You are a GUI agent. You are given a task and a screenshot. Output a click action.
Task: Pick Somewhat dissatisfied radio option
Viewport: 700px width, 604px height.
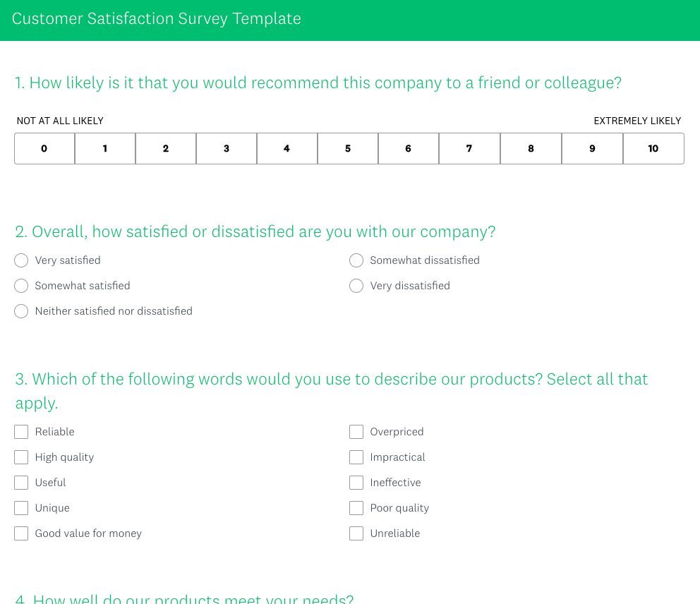(x=356, y=260)
